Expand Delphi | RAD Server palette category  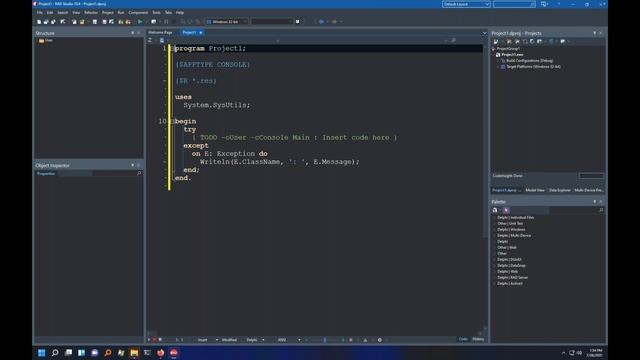pos(495,278)
